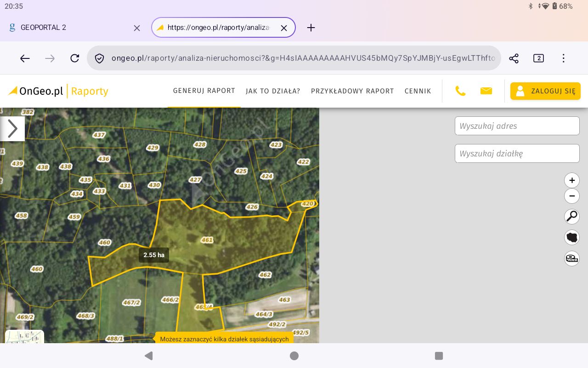Open the PRZYKŁADOWY RAPORT link
Viewport: 588px width, 368px height.
pos(352,91)
